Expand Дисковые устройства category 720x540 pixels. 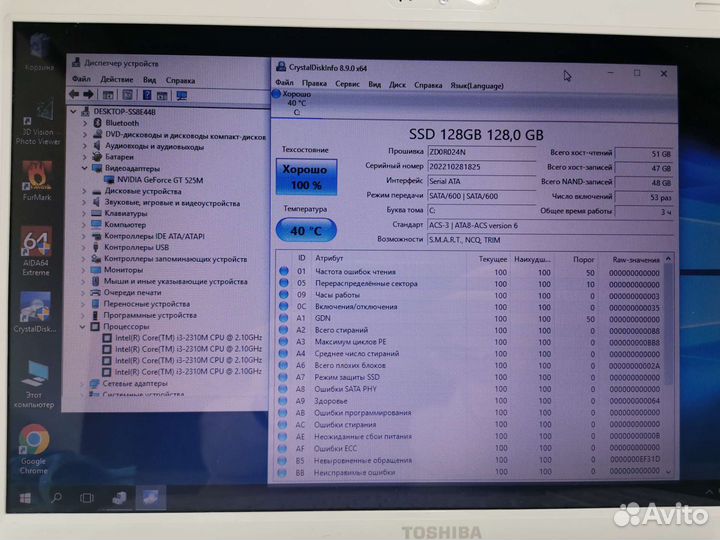(84, 191)
